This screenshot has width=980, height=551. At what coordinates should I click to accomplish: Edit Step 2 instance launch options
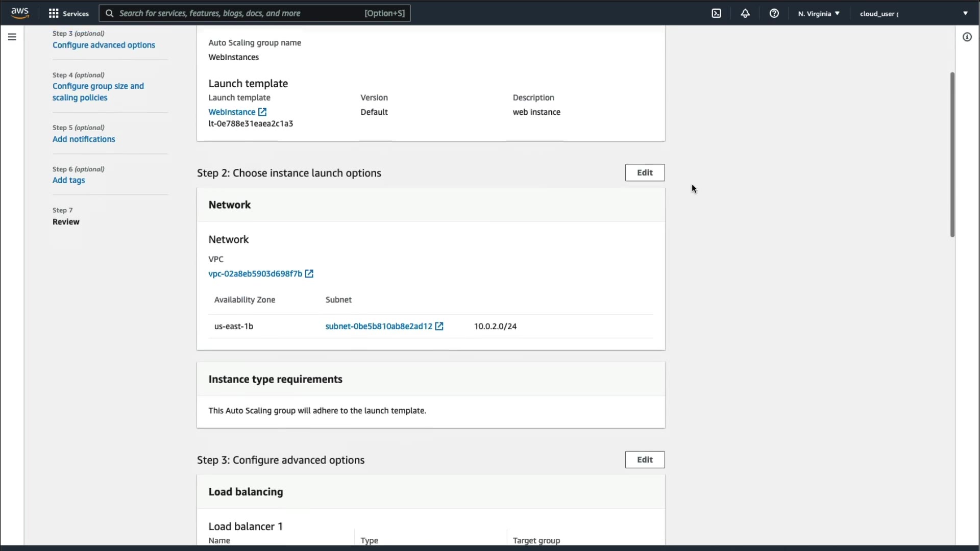tap(645, 172)
